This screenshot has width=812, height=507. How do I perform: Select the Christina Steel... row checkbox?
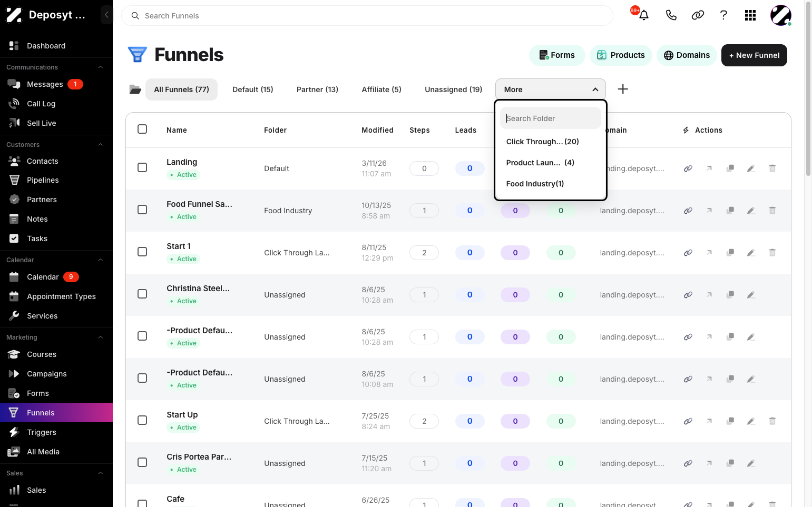click(142, 294)
